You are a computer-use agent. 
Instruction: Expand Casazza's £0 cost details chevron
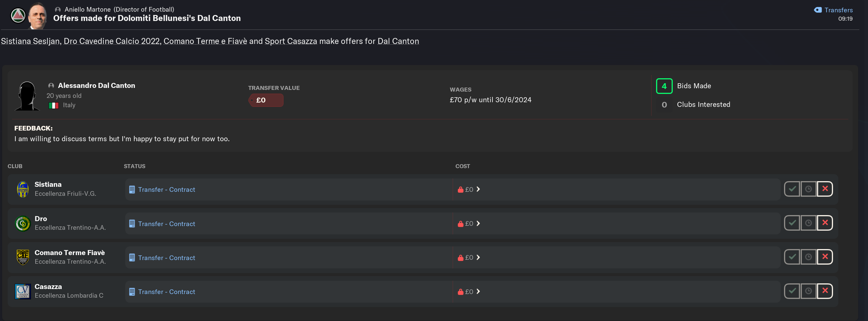point(478,291)
